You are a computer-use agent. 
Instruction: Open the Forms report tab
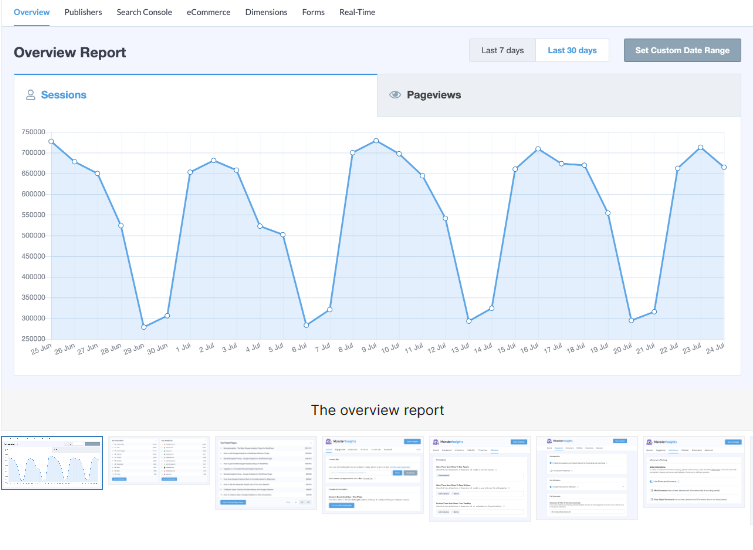(x=313, y=12)
